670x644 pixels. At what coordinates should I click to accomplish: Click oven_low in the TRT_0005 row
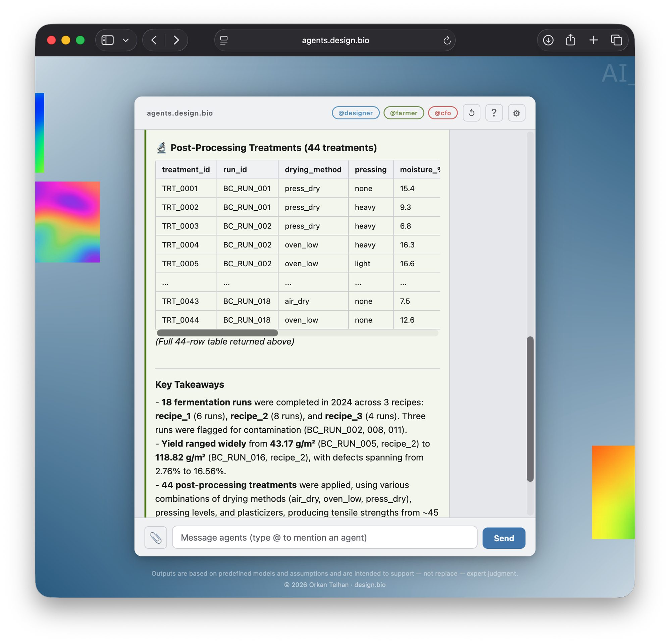pos(313,264)
